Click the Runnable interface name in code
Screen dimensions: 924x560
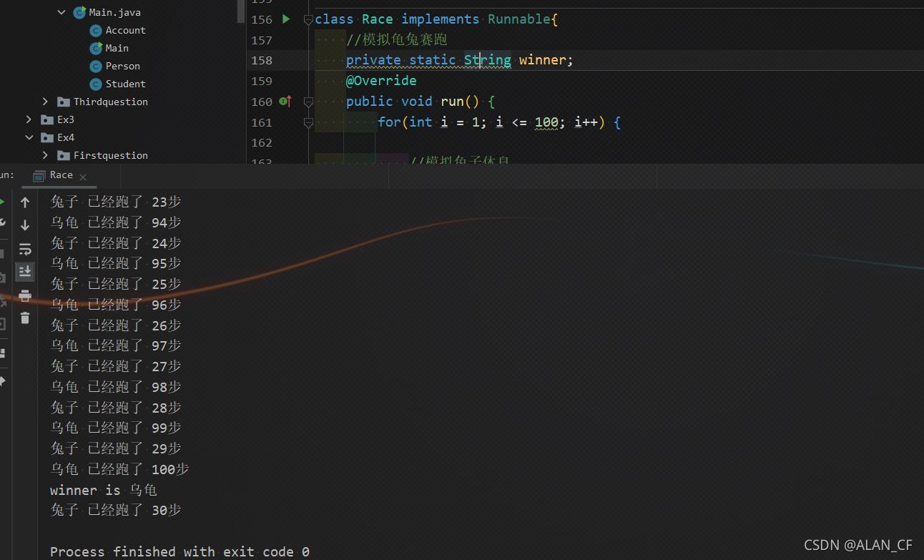519,19
